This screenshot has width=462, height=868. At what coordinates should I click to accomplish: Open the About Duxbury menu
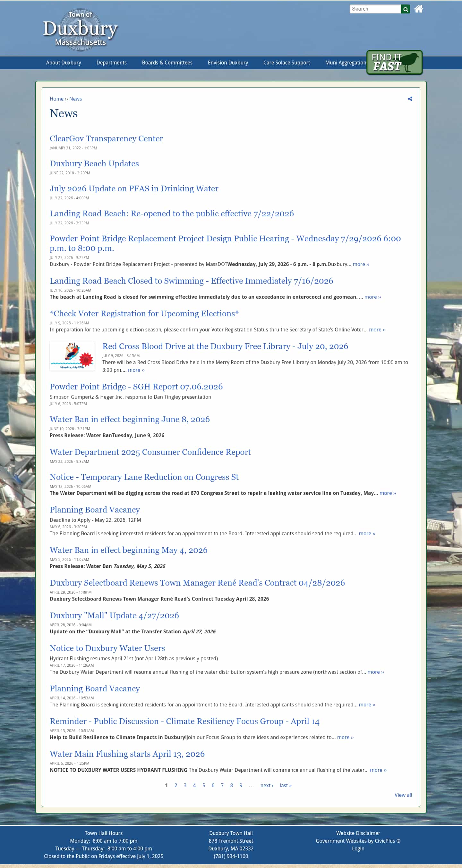64,63
